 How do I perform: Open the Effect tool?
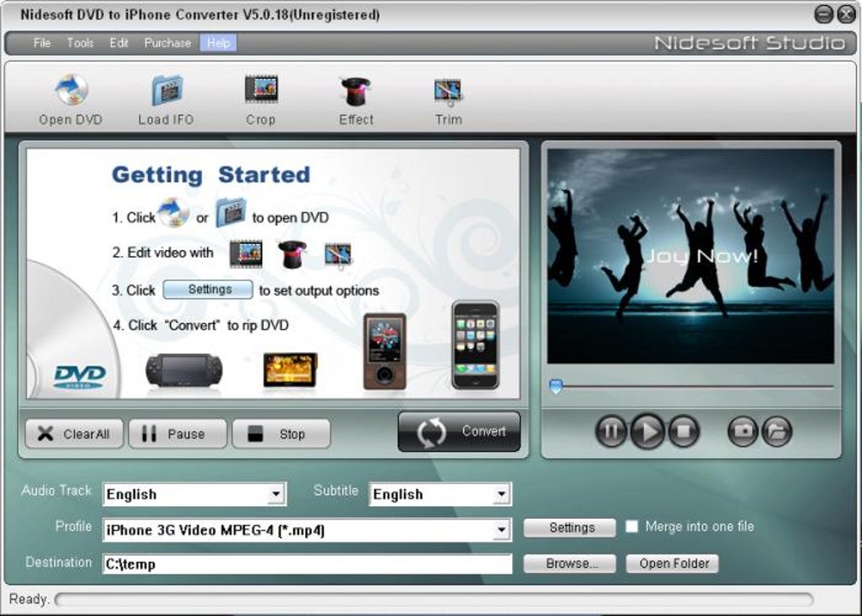pyautogui.click(x=357, y=100)
